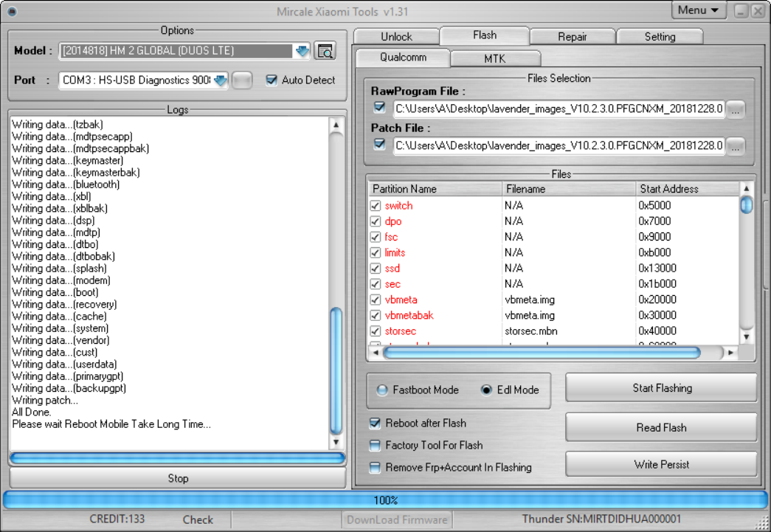Click the RawProgram File path field
771x532 pixels.
[559, 108]
